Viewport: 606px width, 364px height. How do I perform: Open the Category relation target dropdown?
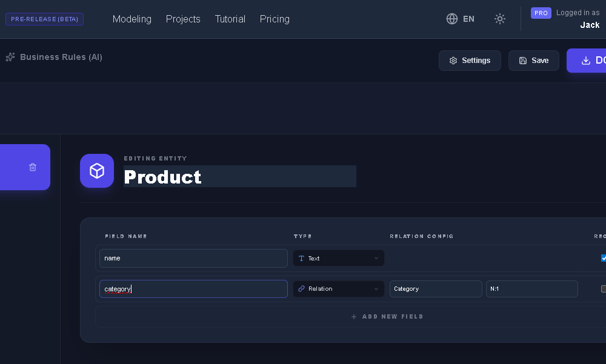pyautogui.click(x=436, y=289)
